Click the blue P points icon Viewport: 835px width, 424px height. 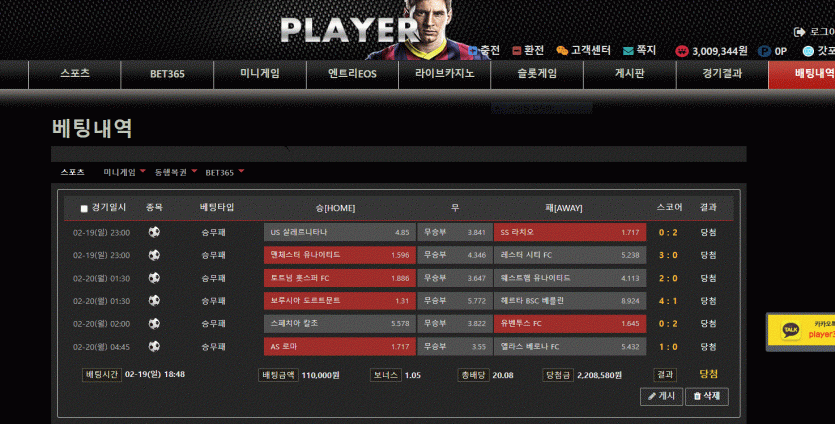coord(764,51)
